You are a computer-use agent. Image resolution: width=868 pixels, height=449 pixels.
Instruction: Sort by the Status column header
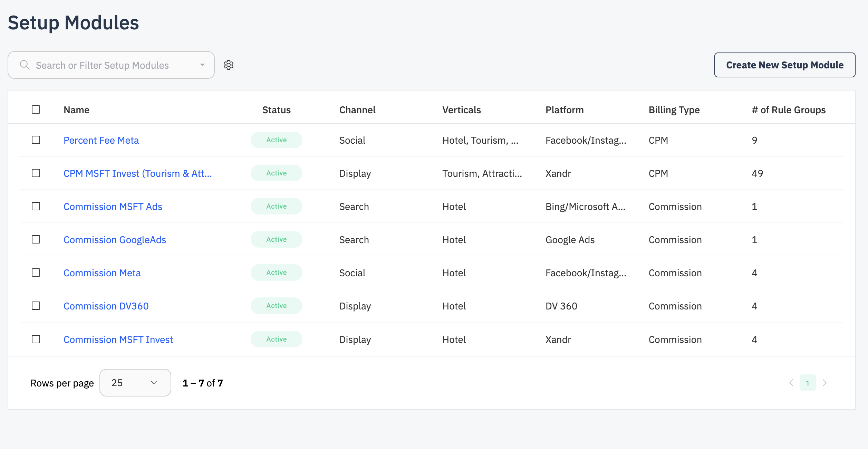pyautogui.click(x=276, y=110)
